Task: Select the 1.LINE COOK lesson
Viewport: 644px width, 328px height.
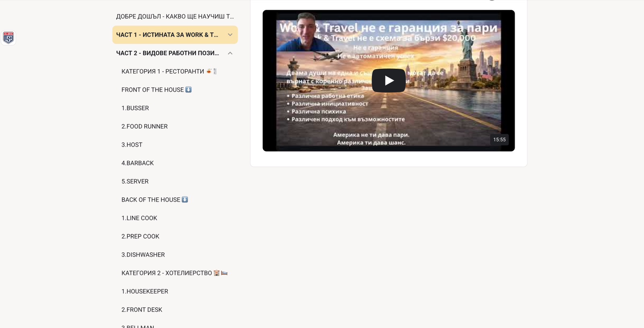Action: pos(139,218)
